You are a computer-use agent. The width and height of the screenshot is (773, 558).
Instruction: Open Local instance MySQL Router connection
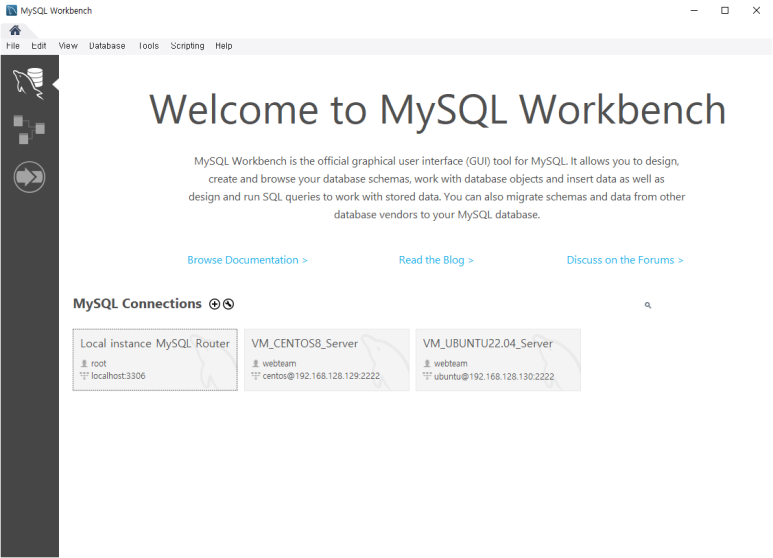(155, 360)
